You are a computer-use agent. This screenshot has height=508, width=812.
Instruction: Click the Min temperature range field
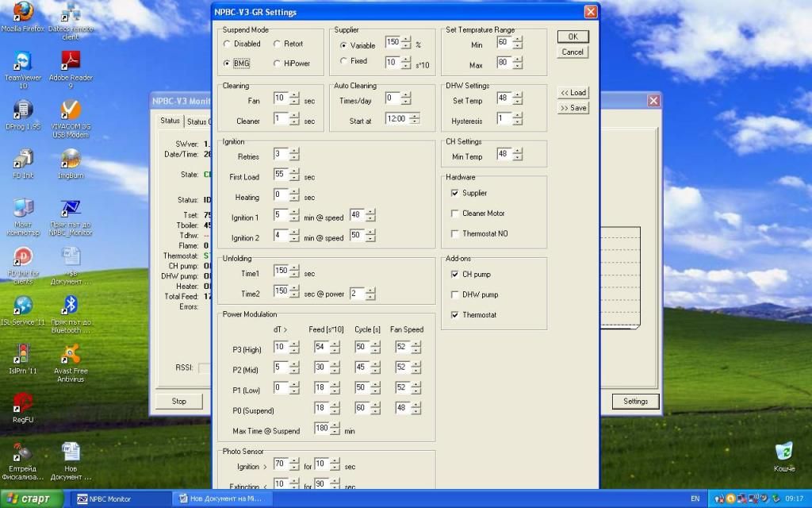[x=504, y=43]
